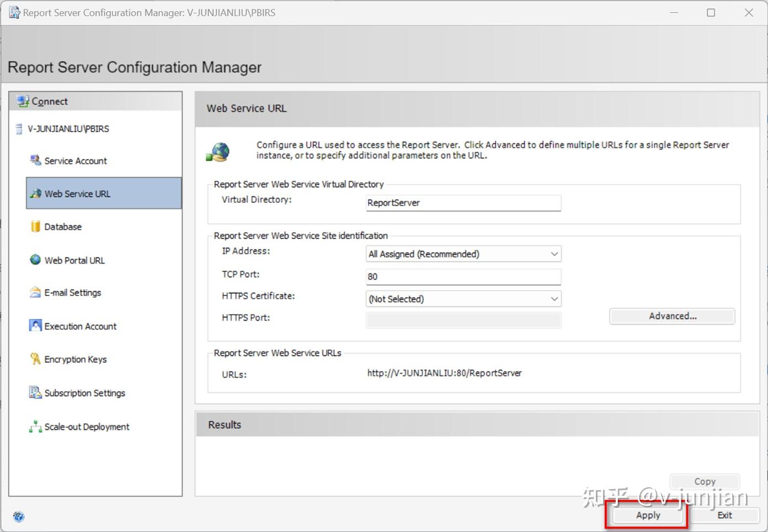Click the Report Server Web Service URLs group title
This screenshot has width=768, height=532.
278,353
